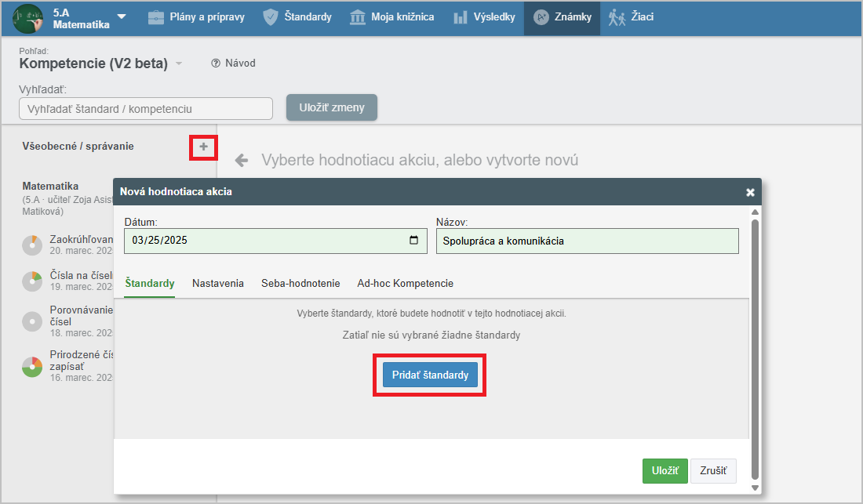
Task: Expand the 5.A Matematika class dropdown
Action: [x=121, y=17]
